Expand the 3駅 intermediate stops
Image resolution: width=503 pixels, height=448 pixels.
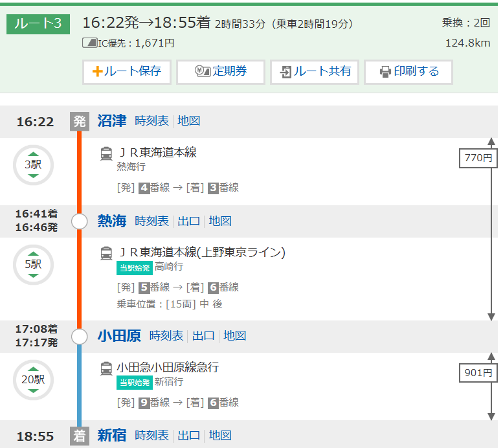(x=34, y=165)
